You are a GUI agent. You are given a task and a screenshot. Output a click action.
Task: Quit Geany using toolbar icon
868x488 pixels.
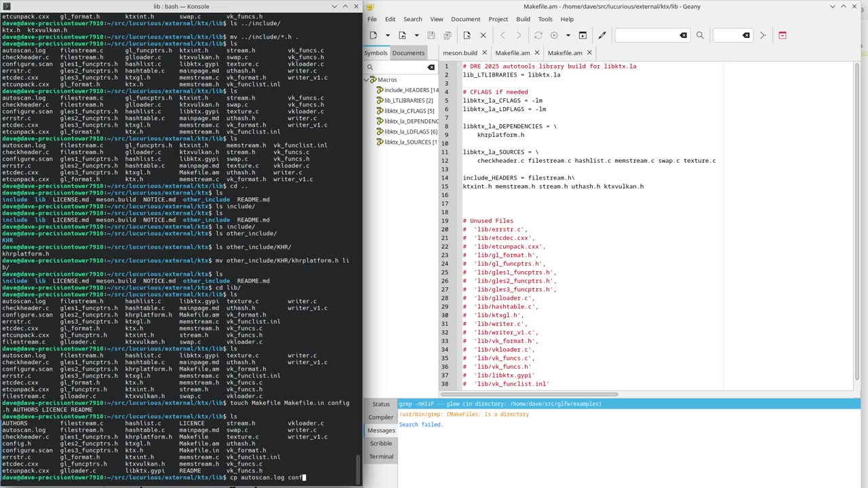coord(782,35)
